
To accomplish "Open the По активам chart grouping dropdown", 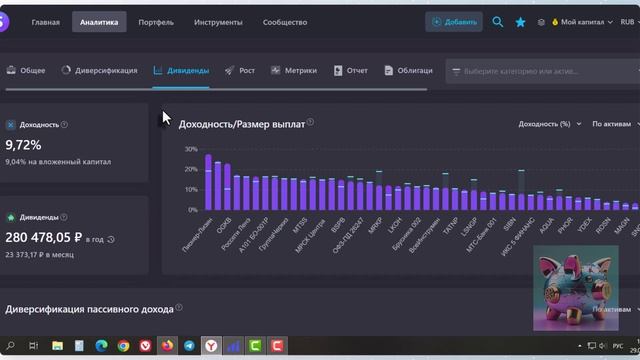I will (616, 124).
